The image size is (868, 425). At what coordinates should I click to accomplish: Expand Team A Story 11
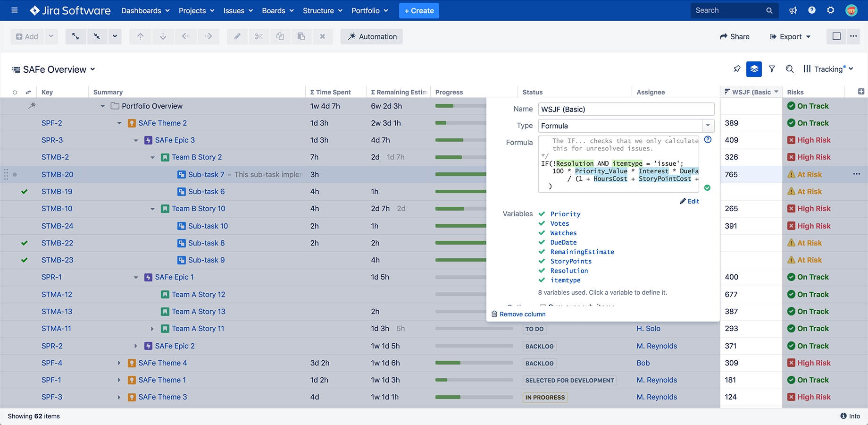[x=152, y=329]
